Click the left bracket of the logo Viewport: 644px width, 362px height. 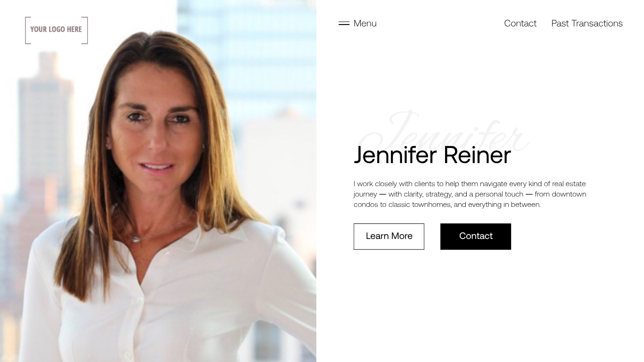point(28,30)
